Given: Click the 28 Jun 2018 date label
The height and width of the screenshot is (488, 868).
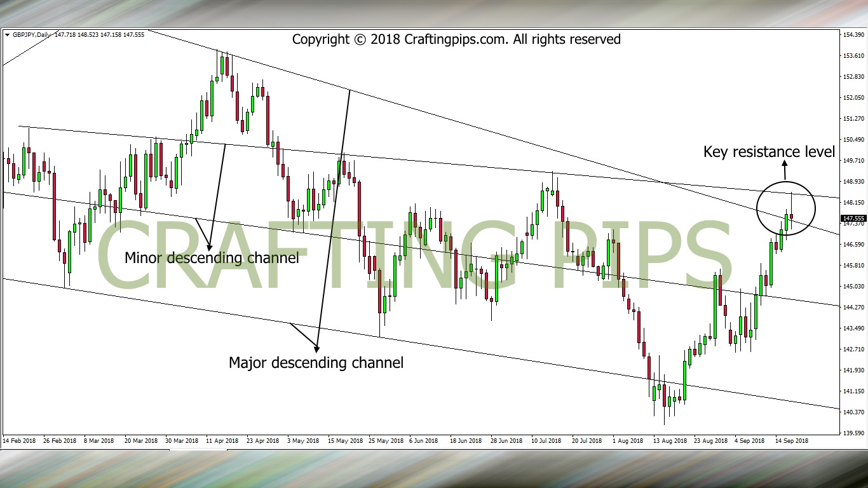Looking at the screenshot, I should click(506, 440).
